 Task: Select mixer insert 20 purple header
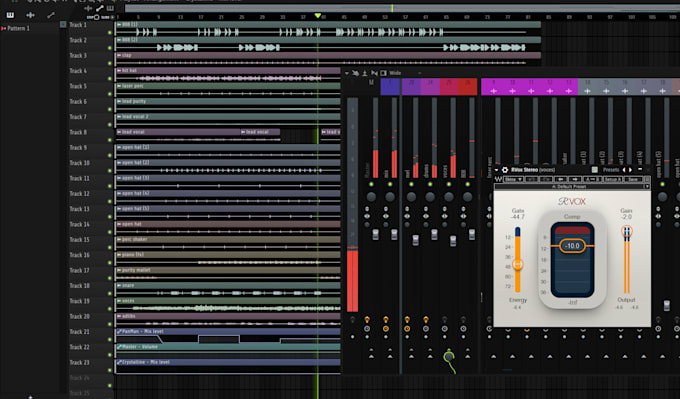(411, 87)
